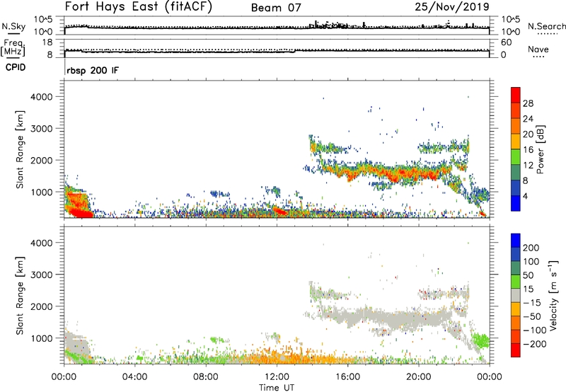Select the '4000' tick in velocity panel
The image size is (566, 392).
42,243
